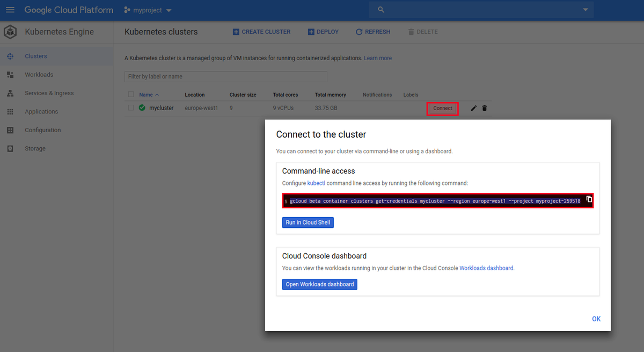Click the Delete toolbar button
Image resolution: width=644 pixels, height=352 pixels.
tap(423, 32)
